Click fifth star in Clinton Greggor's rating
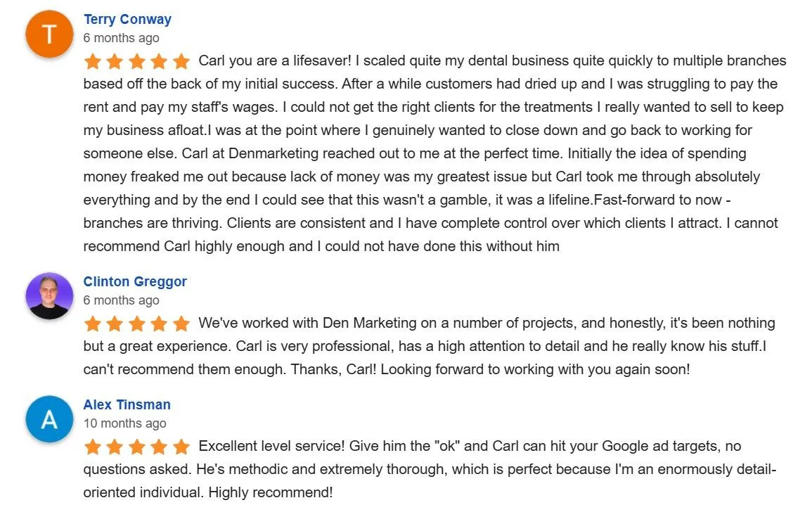 point(181,324)
